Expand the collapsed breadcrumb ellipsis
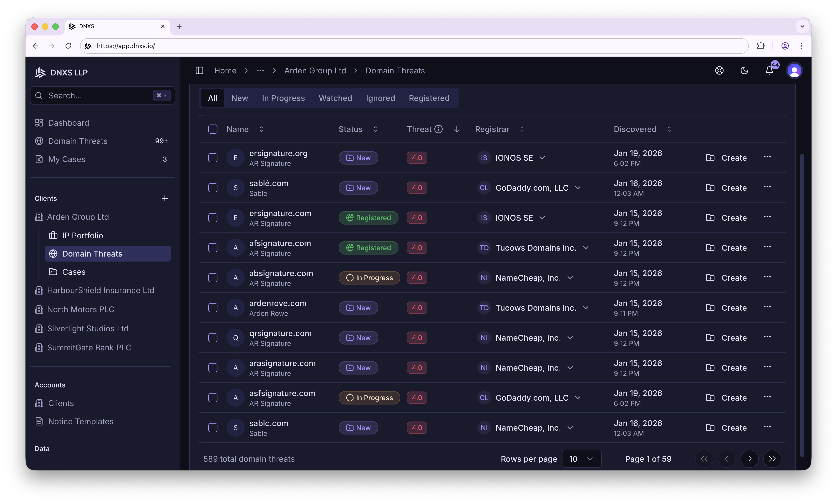The height and width of the screenshot is (504, 837). (x=260, y=71)
